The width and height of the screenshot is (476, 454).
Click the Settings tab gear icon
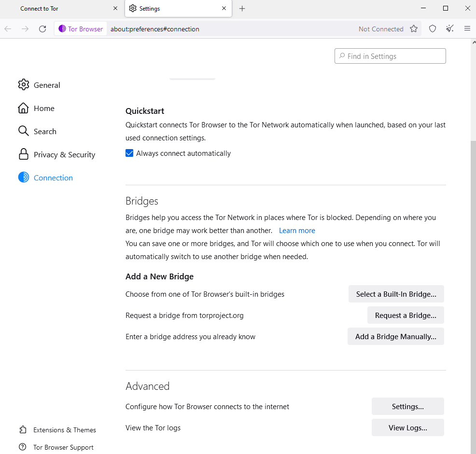click(133, 9)
